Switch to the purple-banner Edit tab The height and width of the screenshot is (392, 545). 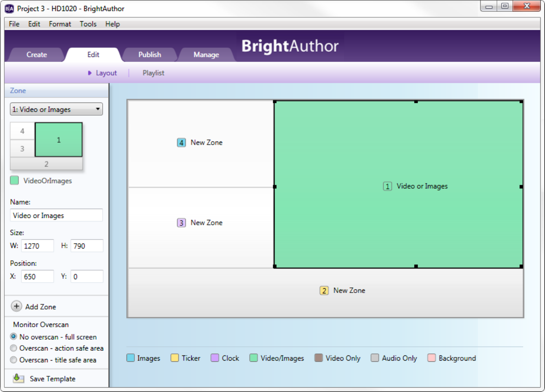93,55
